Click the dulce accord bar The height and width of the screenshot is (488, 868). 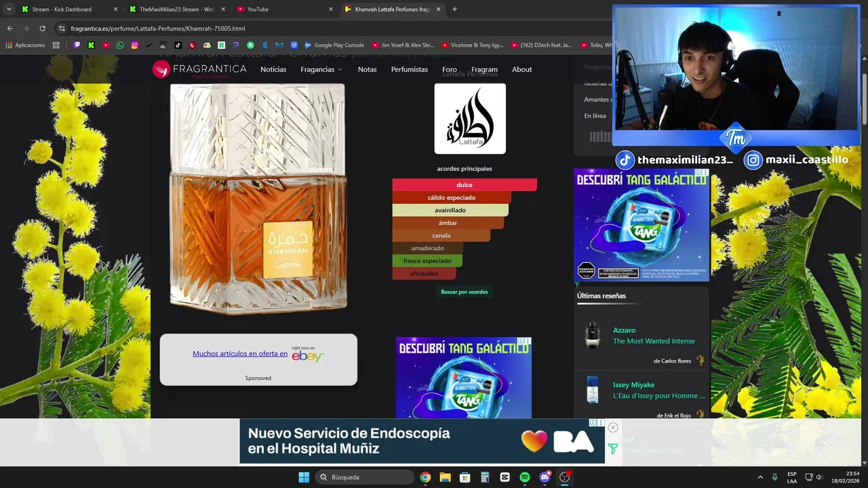[x=465, y=185]
